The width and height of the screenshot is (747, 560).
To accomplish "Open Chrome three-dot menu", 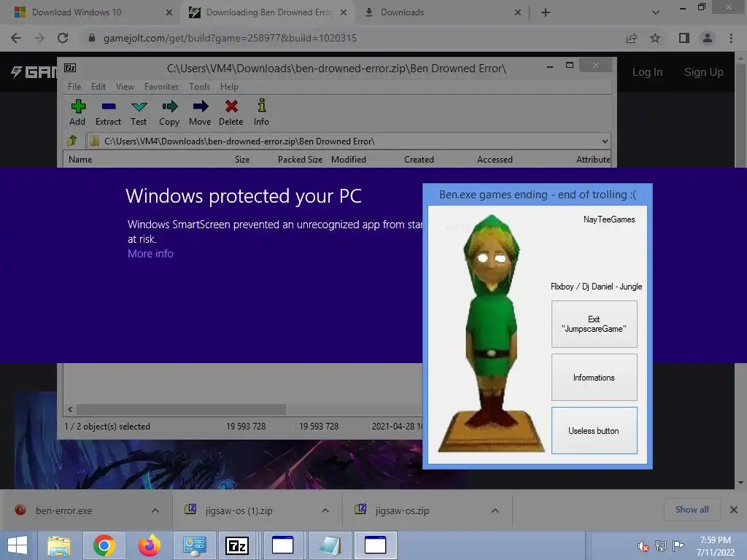I will click(x=731, y=38).
